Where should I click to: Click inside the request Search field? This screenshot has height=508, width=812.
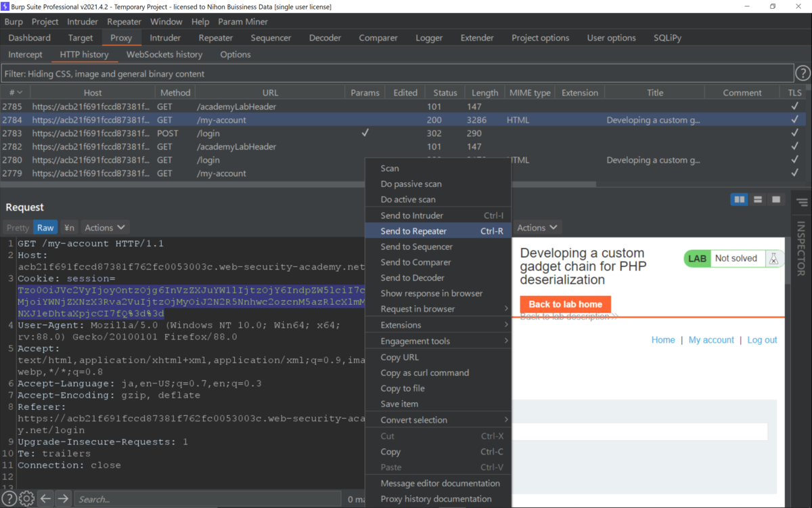coord(208,499)
